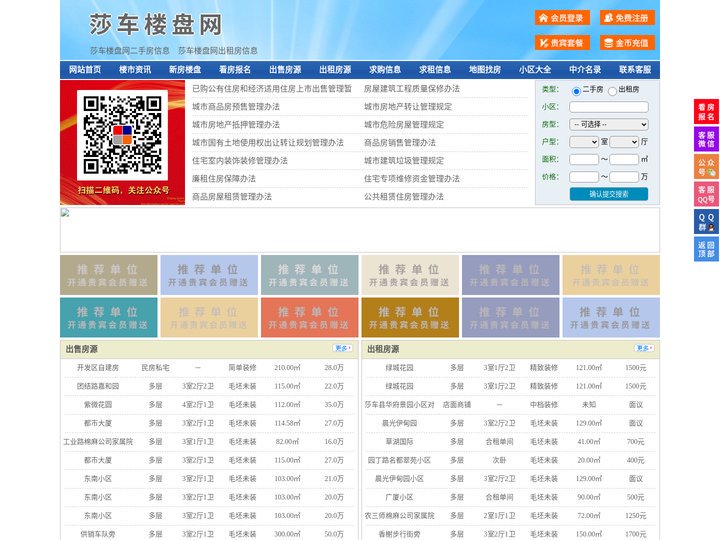Click the orange-red 推荐单位 banner
The image size is (720, 540).
(309, 317)
